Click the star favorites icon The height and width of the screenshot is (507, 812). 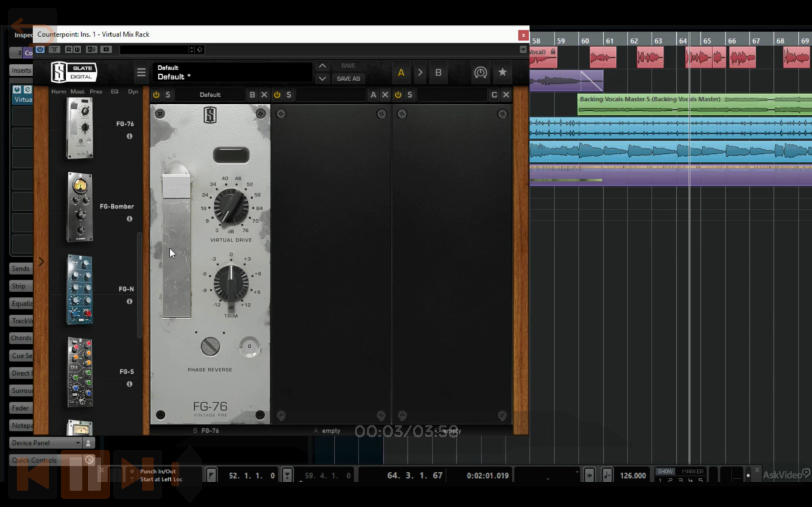click(x=502, y=73)
